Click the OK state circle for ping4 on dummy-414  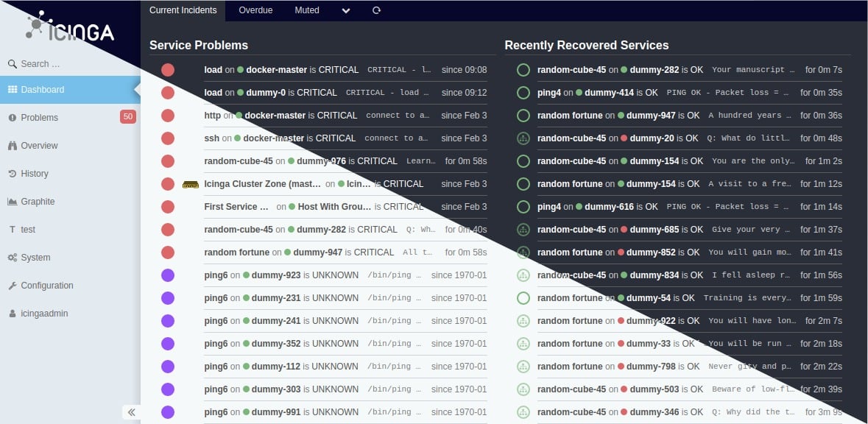coord(523,93)
